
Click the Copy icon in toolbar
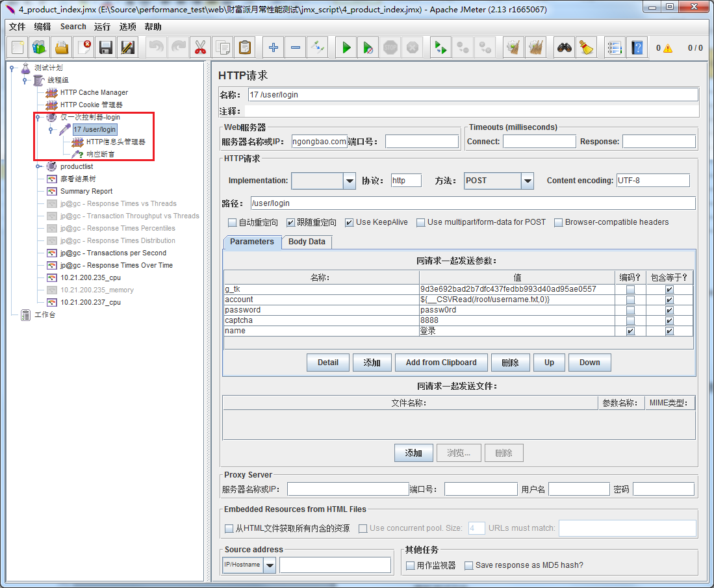(223, 47)
